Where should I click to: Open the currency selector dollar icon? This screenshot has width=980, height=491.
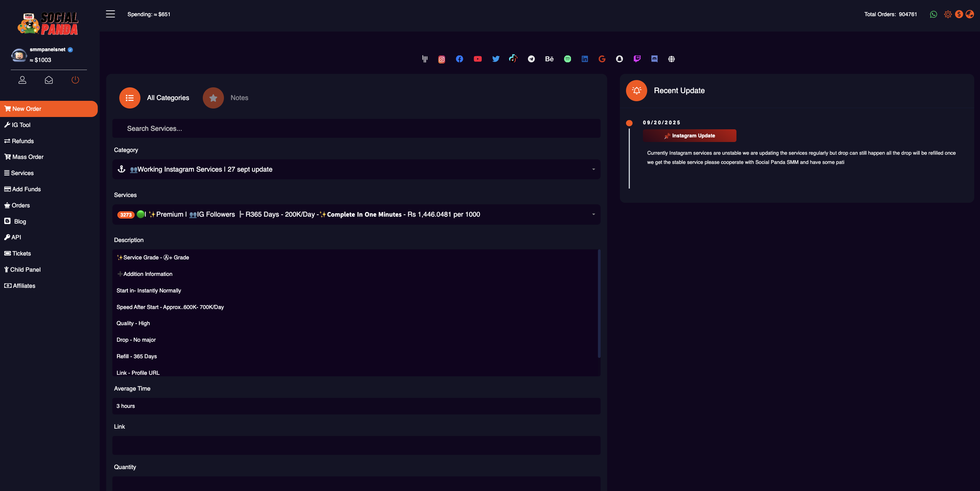[958, 14]
